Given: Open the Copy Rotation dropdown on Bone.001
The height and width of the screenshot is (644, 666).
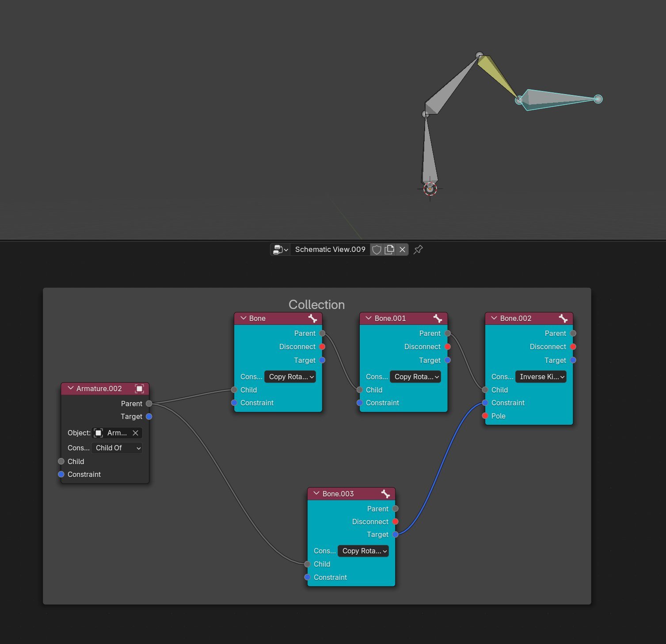Looking at the screenshot, I should (415, 377).
